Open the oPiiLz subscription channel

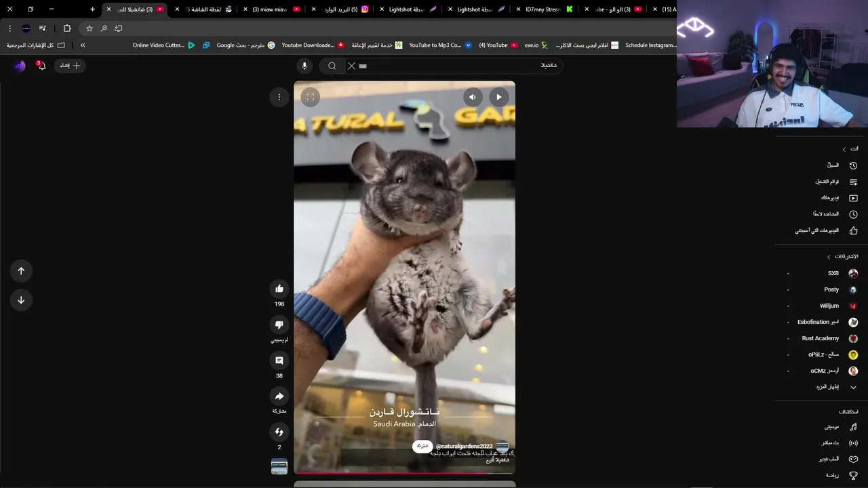click(x=823, y=354)
